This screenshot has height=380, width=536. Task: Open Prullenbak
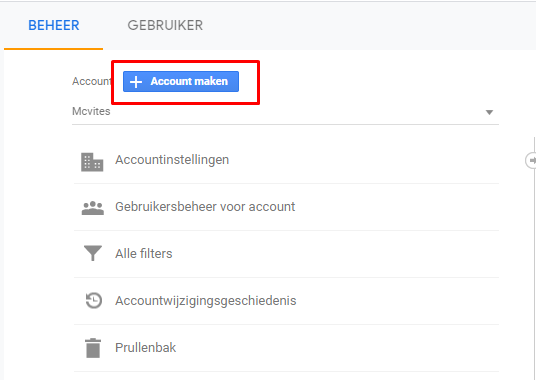coord(146,348)
